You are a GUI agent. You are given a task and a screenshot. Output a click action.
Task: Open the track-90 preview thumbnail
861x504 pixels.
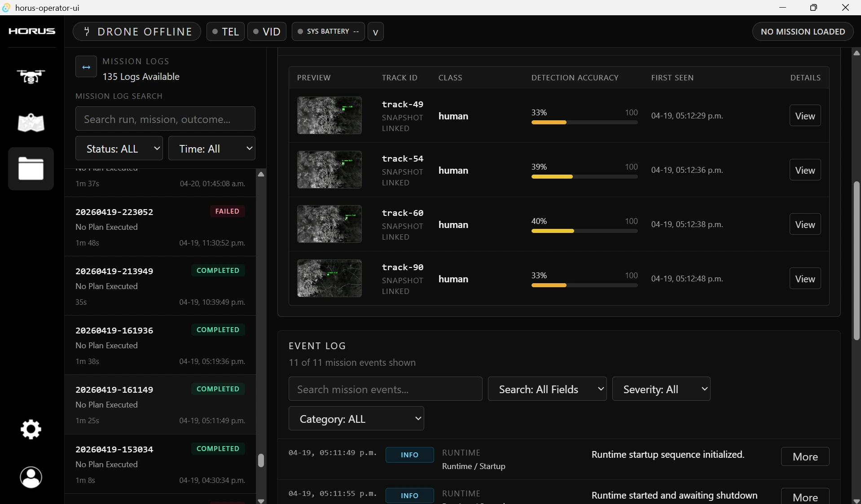[x=329, y=278]
